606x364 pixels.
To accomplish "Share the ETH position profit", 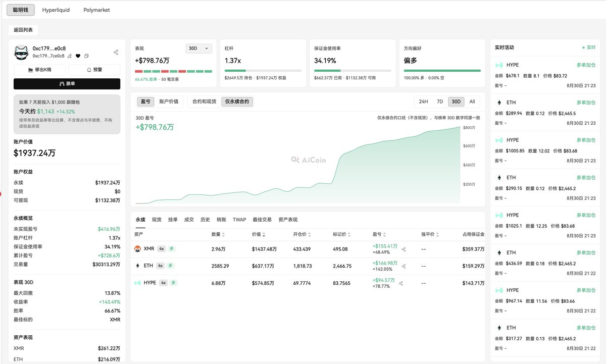I will [x=403, y=266].
